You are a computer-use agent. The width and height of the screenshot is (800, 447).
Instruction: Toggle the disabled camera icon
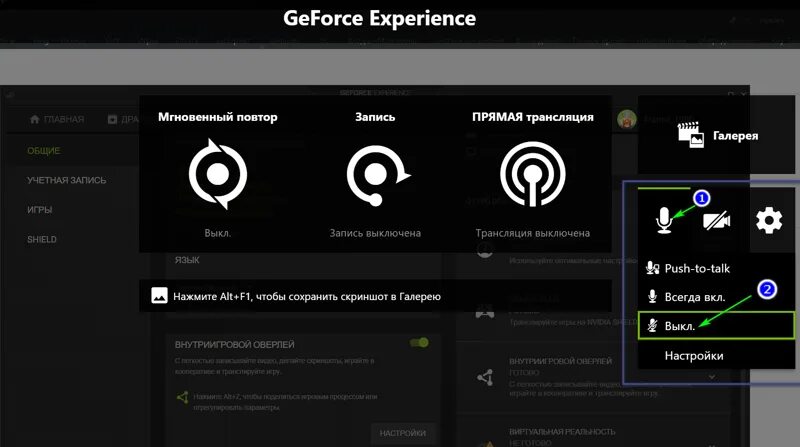[x=716, y=220]
